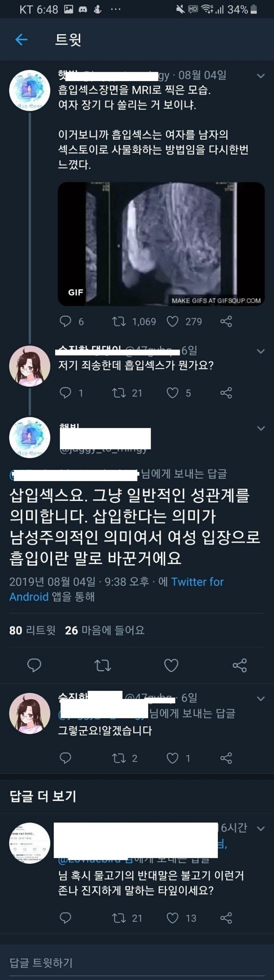
Task: Play the MRI GIF thumbnail
Action: 161,244
